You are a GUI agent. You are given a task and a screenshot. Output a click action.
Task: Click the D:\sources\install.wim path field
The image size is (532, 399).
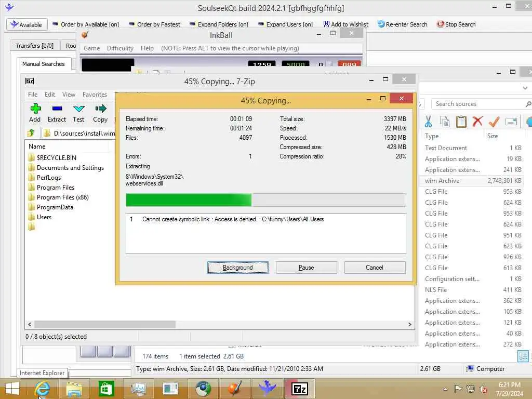79,134
